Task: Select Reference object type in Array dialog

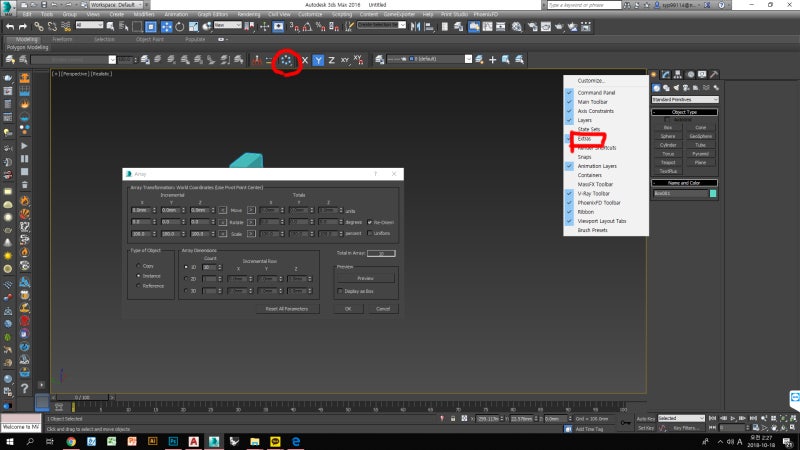Action: (138, 286)
